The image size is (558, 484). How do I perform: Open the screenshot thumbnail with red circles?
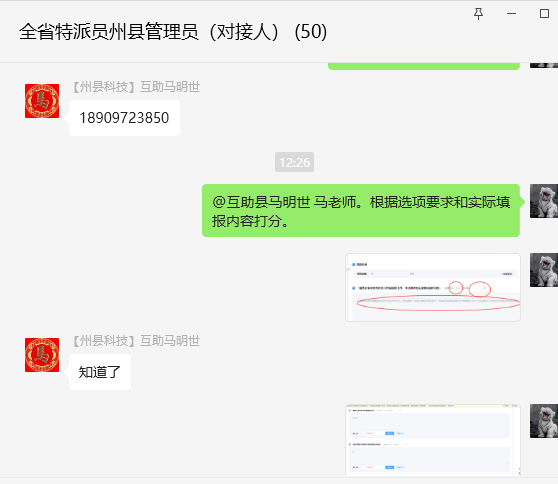tap(433, 288)
